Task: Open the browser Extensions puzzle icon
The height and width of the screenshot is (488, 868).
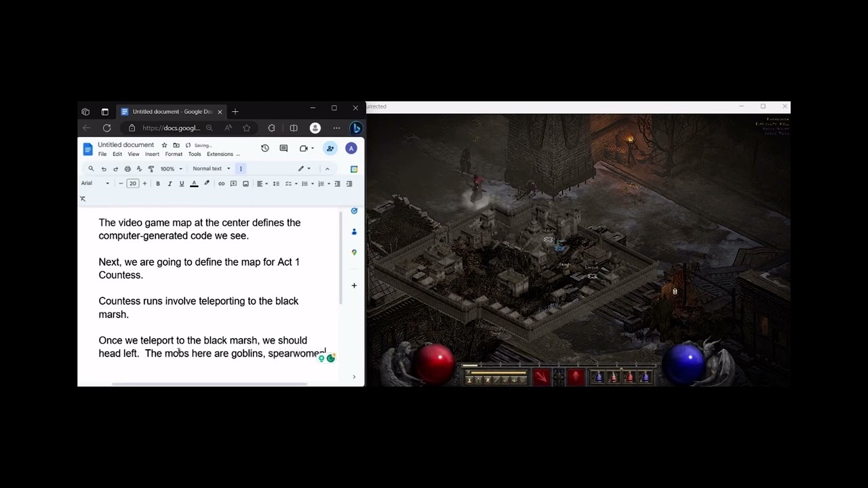Action: [x=272, y=128]
